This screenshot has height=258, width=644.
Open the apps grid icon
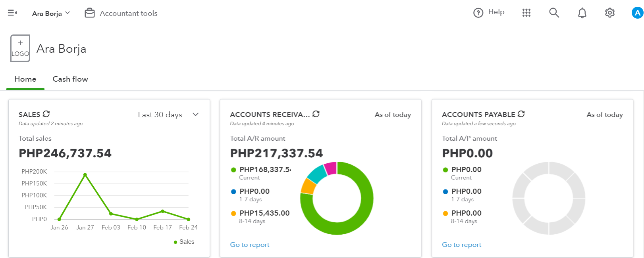coord(526,13)
